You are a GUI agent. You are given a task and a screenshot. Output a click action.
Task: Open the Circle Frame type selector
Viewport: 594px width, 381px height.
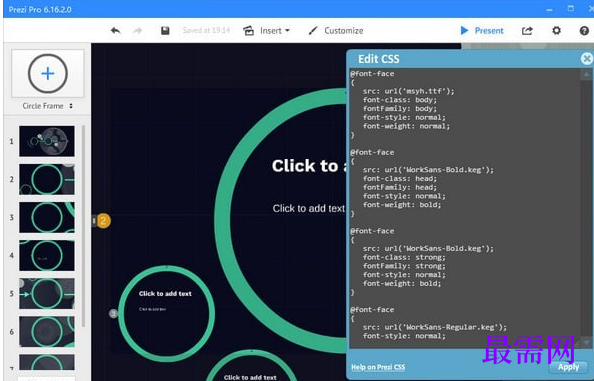coord(48,106)
